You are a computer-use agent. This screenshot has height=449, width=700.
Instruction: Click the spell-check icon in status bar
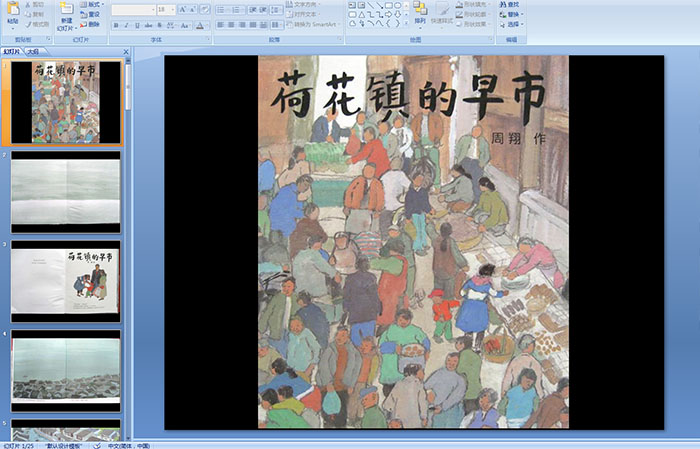[97, 445]
